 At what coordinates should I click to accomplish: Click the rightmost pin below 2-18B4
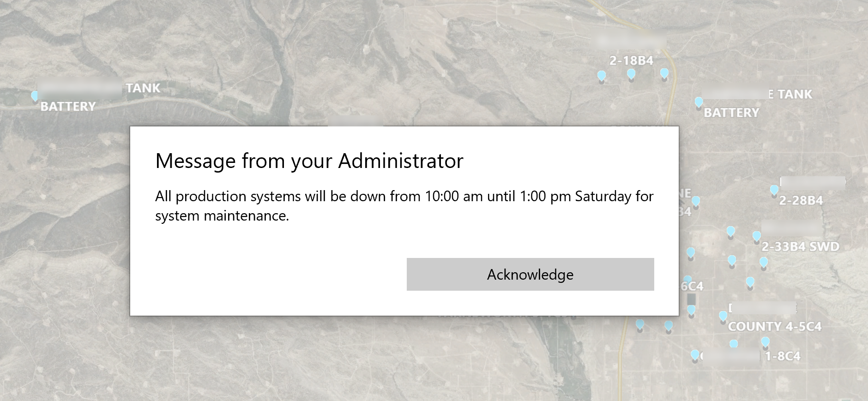pos(664,73)
